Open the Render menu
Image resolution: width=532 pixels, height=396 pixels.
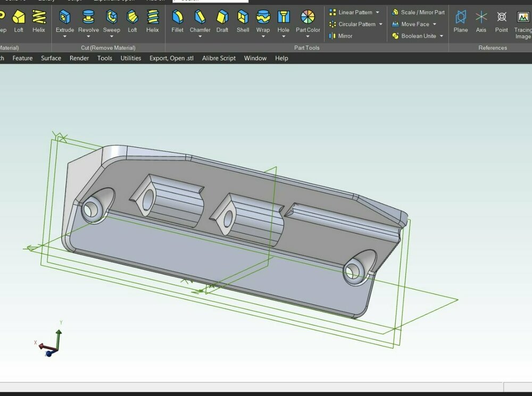pos(79,58)
